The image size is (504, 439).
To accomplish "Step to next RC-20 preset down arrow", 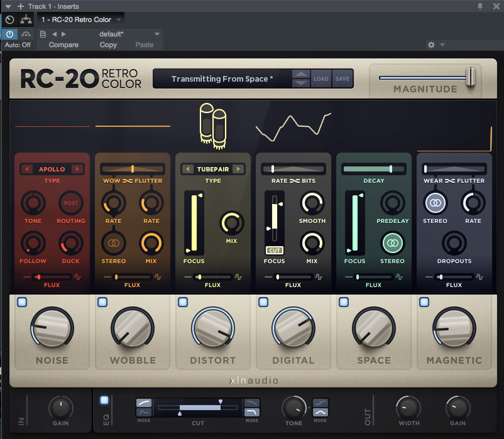I will pyautogui.click(x=301, y=83).
